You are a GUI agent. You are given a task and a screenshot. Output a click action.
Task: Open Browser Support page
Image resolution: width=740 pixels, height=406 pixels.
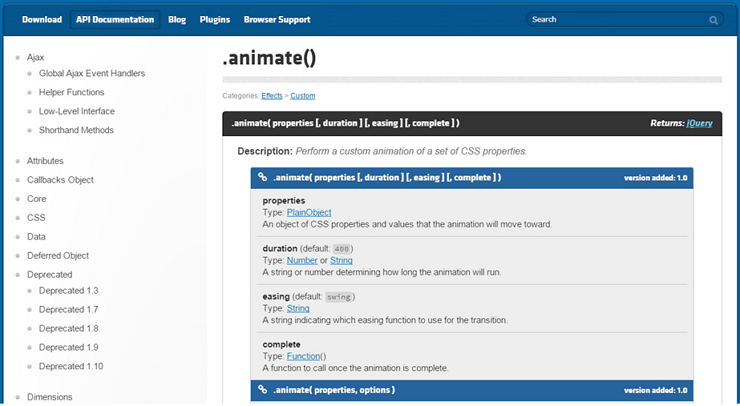point(277,20)
